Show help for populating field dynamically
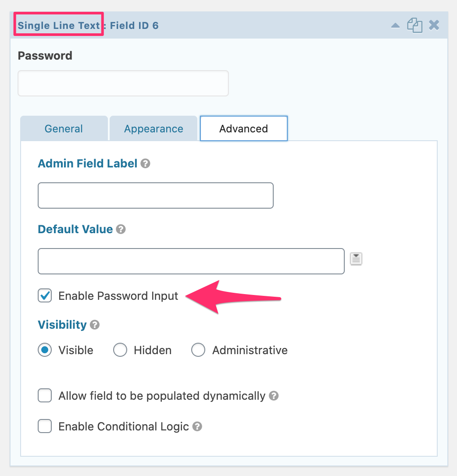This screenshot has width=457, height=476. tap(274, 396)
